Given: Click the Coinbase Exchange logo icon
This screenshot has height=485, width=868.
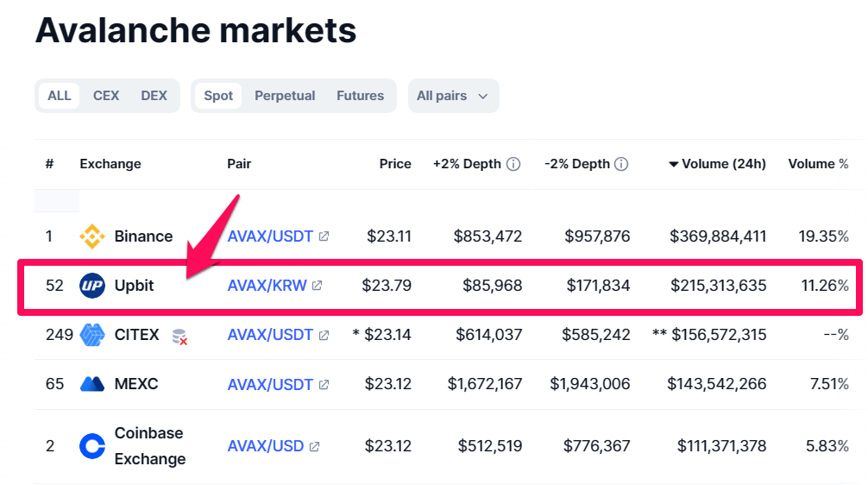Looking at the screenshot, I should point(92,446).
